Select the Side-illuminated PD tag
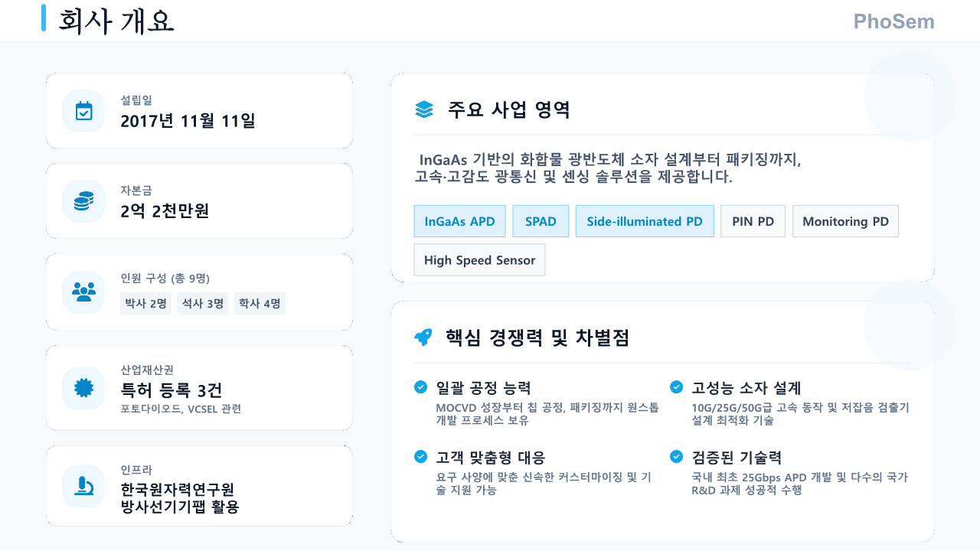 click(645, 221)
